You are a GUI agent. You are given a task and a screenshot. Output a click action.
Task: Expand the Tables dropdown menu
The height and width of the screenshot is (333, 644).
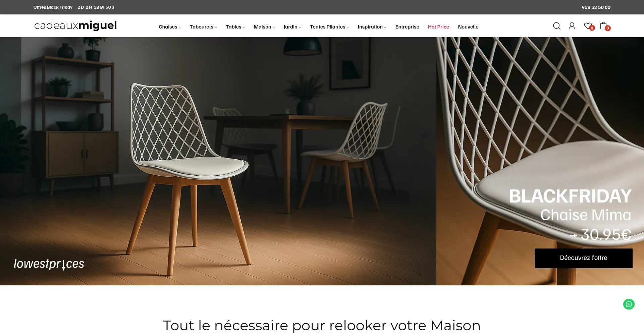(x=235, y=27)
